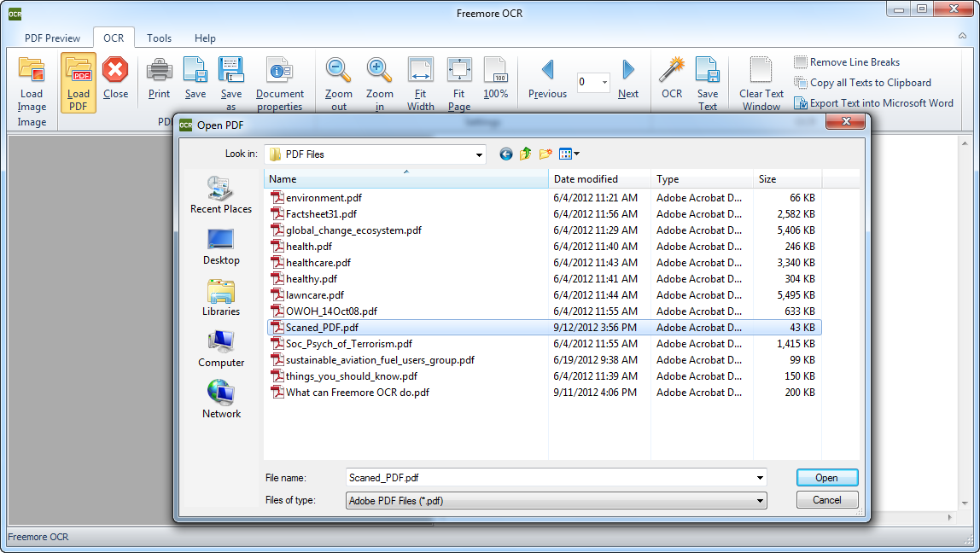The image size is (980, 553).
Task: Click the Up One Level folder icon
Action: click(526, 154)
